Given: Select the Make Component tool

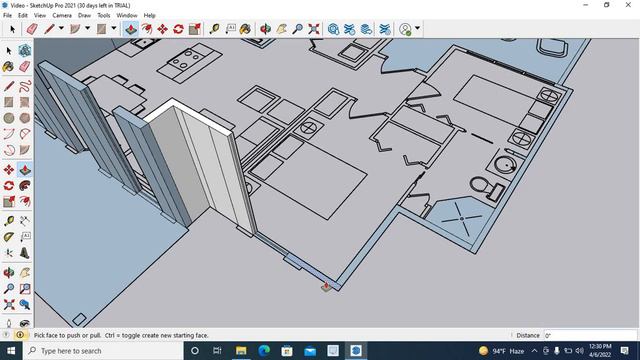Looking at the screenshot, I should click(x=24, y=51).
